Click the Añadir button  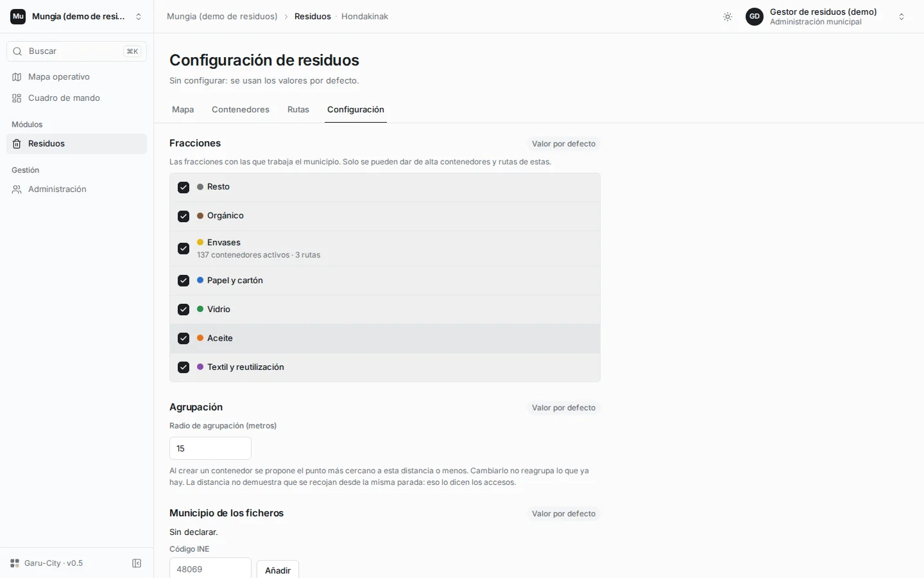click(x=278, y=570)
